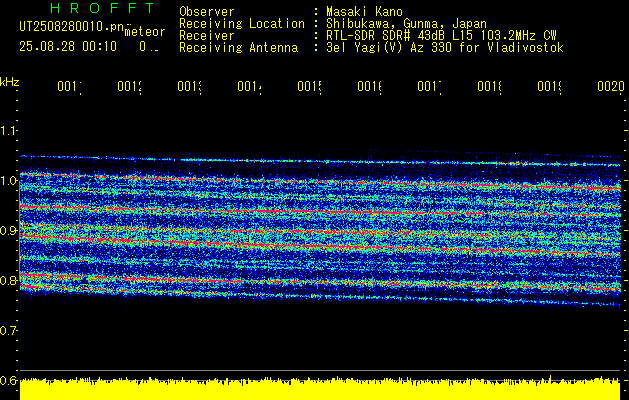
Task: Click the yellow noise level bar graph
Action: pos(320,388)
